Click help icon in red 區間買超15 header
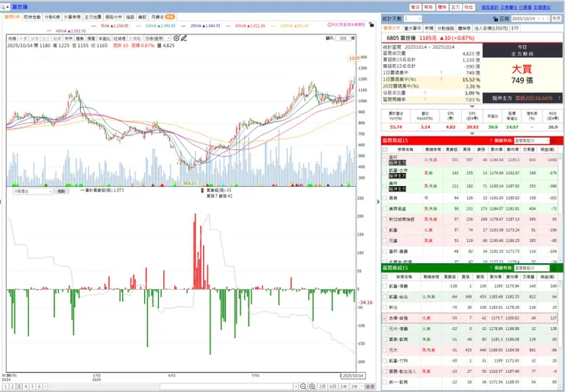 pyautogui.click(x=491, y=141)
